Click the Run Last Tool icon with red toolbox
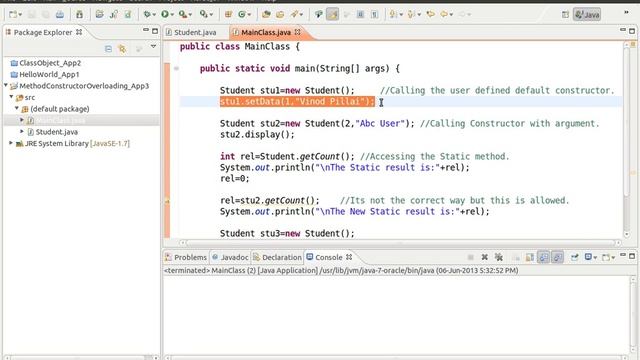The image size is (640, 360). tap(183, 15)
